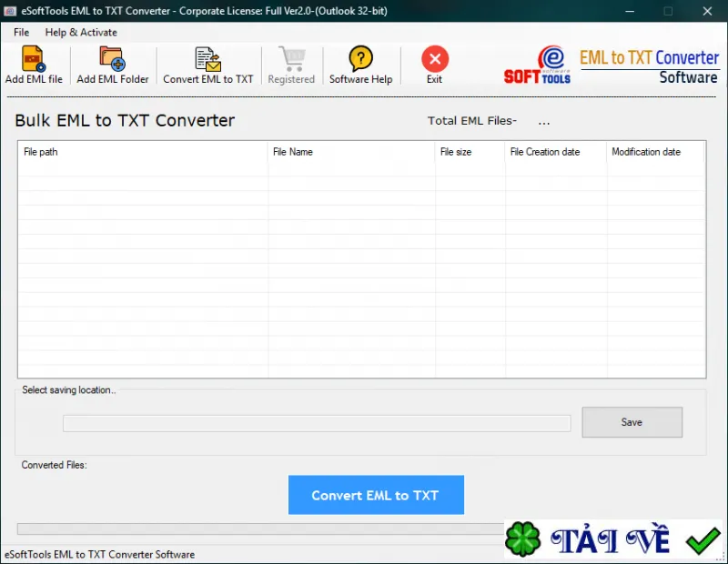
Task: Click the Save location button
Action: click(632, 422)
